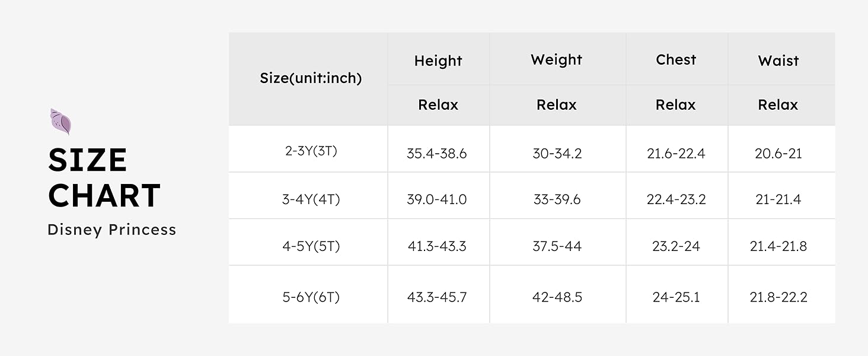Click the Weight column header
The width and height of the screenshot is (868, 356).
[x=556, y=60]
